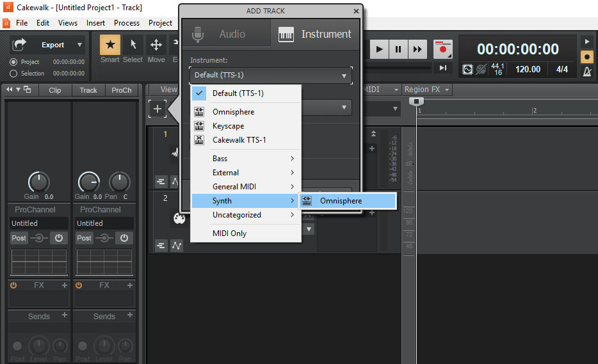Screen dimensions: 598x364
Task: Start playback with Play button
Action: [379, 49]
